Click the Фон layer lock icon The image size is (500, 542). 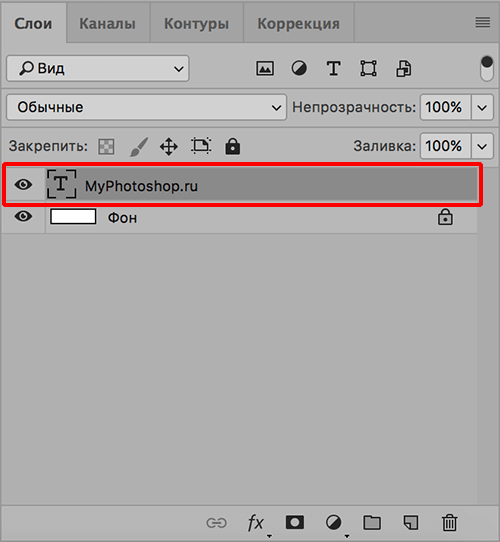coord(445,217)
